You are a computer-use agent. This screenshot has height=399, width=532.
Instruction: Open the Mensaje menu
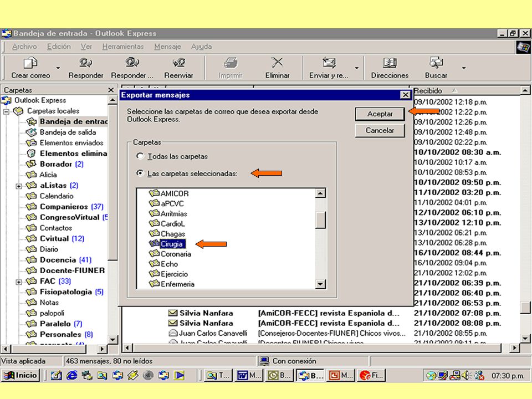click(167, 47)
